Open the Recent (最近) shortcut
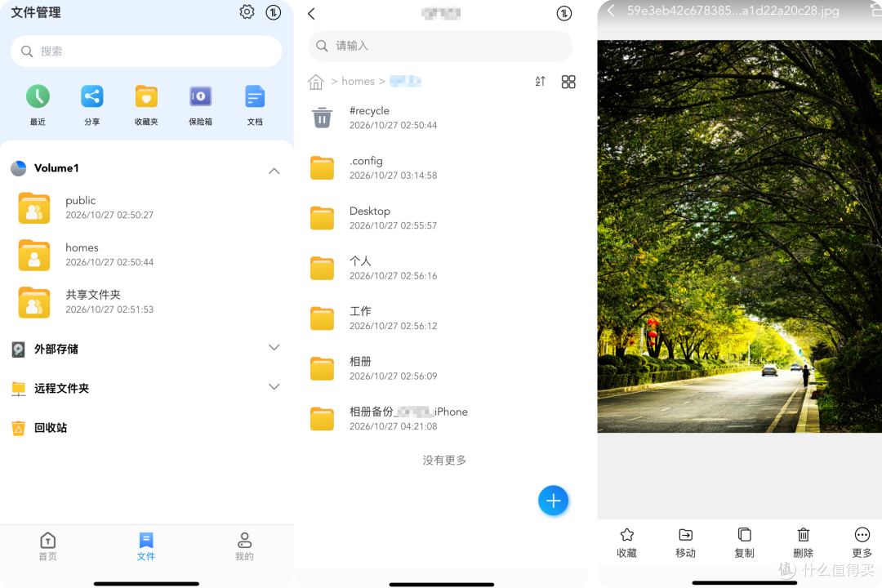The image size is (882, 588). tap(38, 105)
